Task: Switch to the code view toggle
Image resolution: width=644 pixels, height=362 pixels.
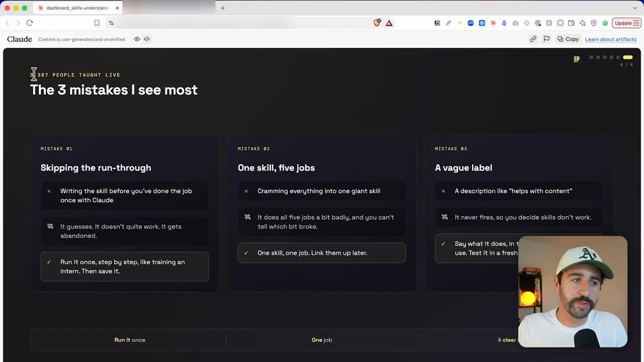Action: [147, 39]
